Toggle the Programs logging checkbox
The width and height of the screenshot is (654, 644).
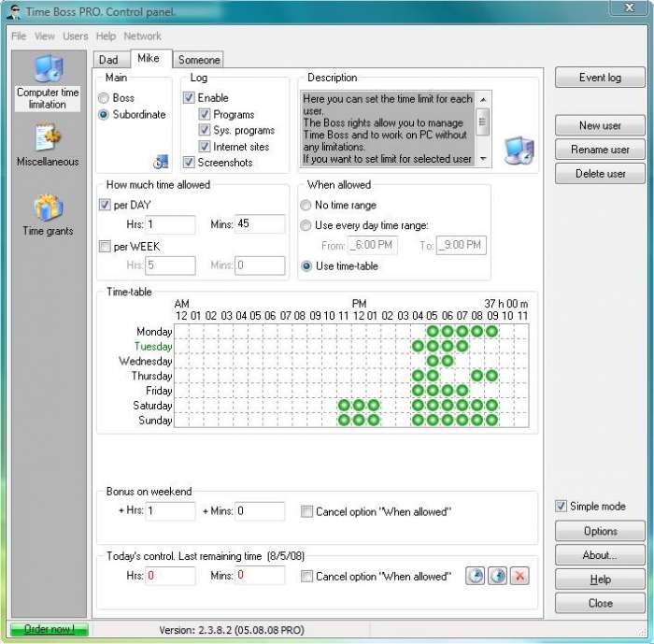pyautogui.click(x=204, y=114)
